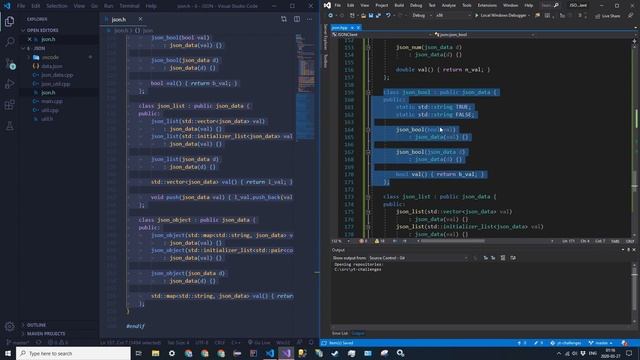Open data.json in VS Code explorer
The height and width of the screenshot is (360, 640).
[x=51, y=66]
